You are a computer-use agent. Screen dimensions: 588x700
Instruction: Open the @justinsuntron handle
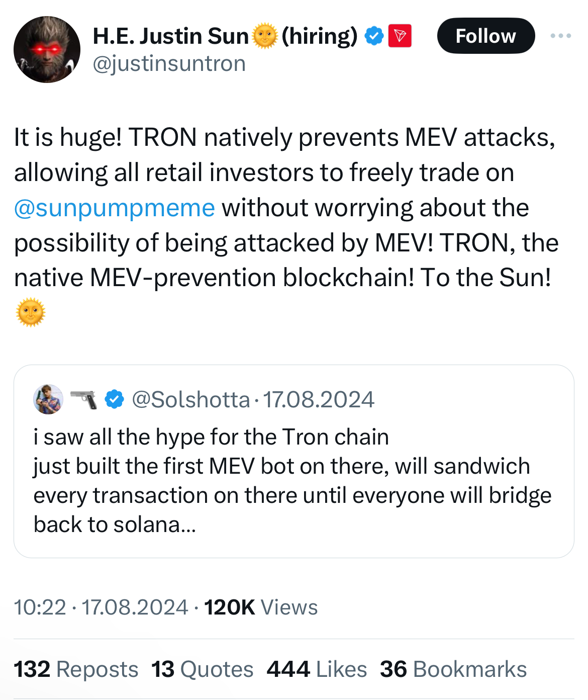(x=169, y=64)
